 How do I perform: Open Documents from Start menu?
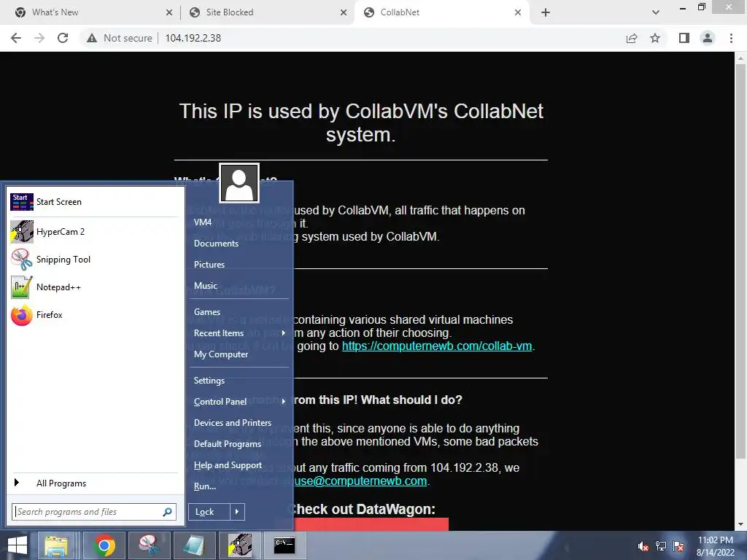click(216, 244)
